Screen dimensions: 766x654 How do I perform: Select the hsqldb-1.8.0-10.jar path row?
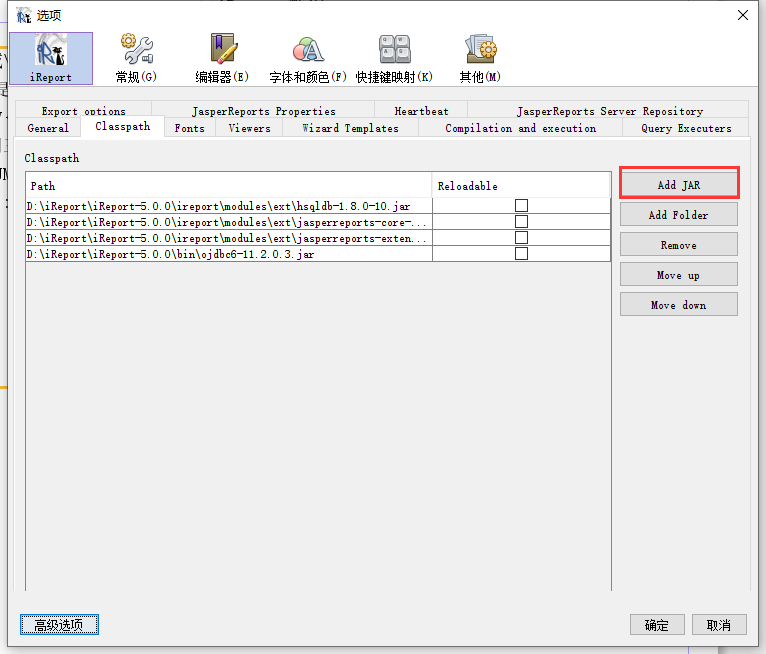pyautogui.click(x=229, y=206)
